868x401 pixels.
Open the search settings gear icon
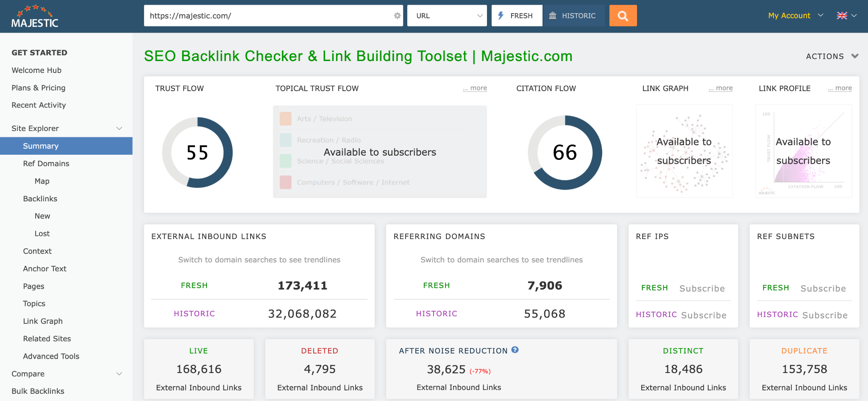coord(397,16)
